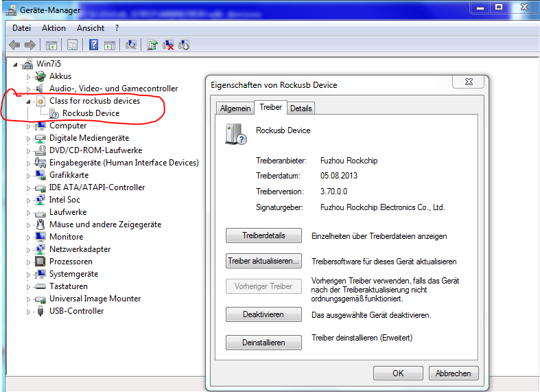This screenshot has height=392, width=540.
Task: Click the Back arrow in the toolbar
Action: (14, 45)
